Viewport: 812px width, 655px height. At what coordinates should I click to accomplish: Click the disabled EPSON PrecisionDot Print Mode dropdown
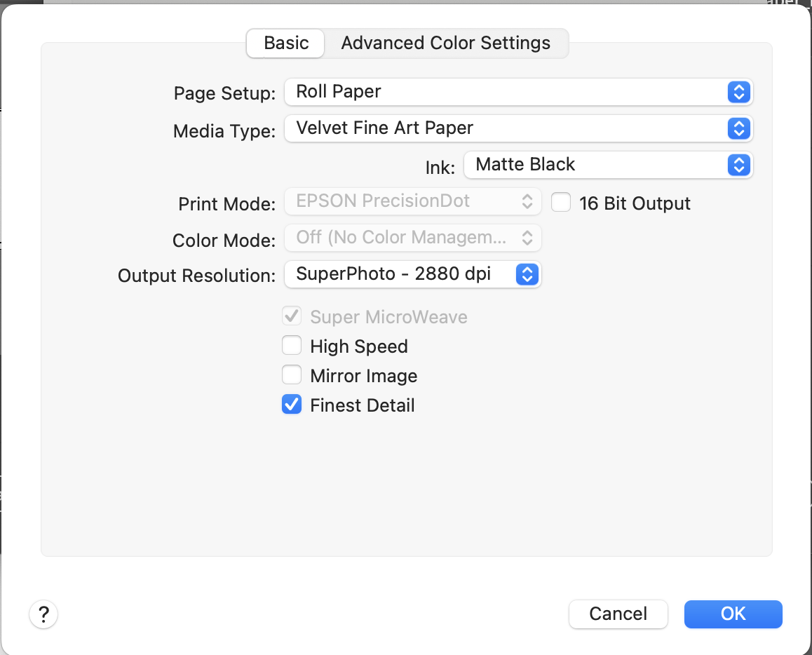click(x=412, y=201)
